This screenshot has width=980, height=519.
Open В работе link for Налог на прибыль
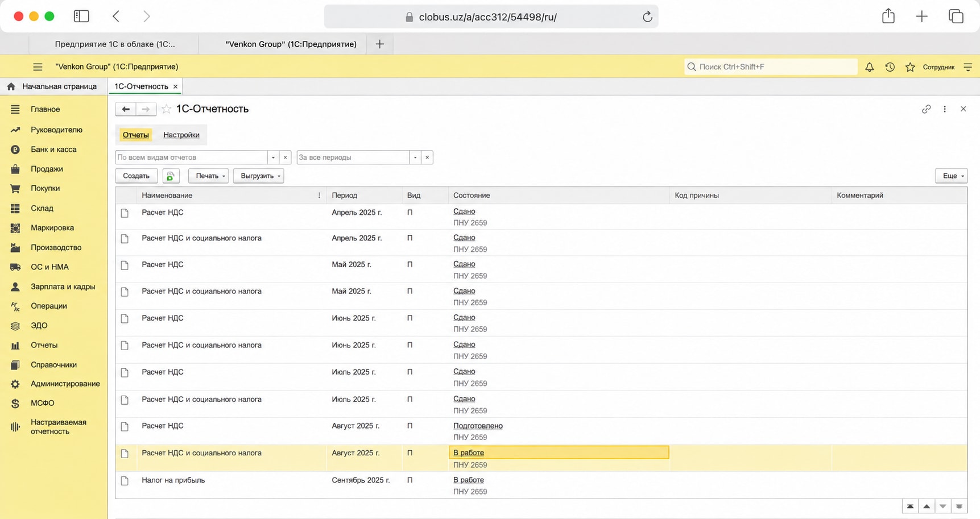point(468,480)
